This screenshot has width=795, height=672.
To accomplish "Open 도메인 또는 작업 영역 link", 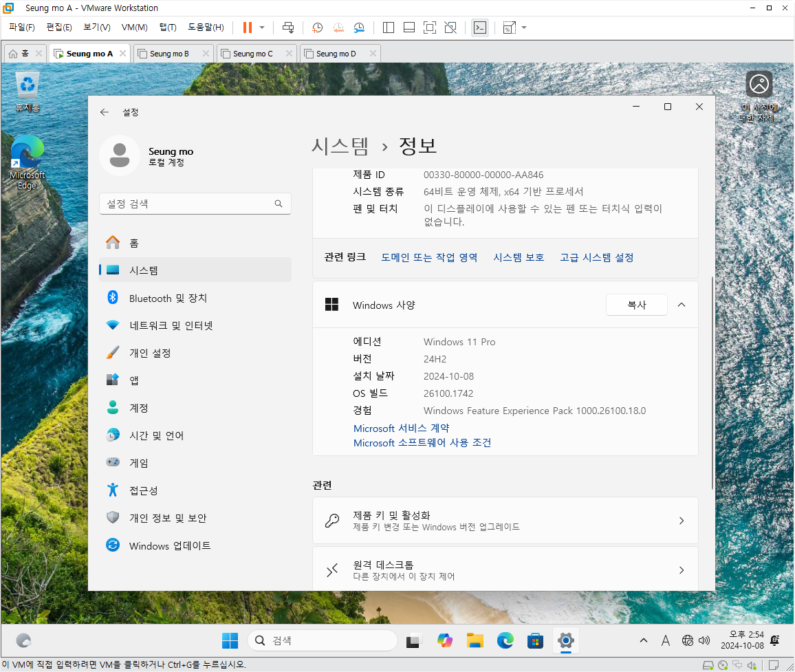I will click(x=429, y=257).
